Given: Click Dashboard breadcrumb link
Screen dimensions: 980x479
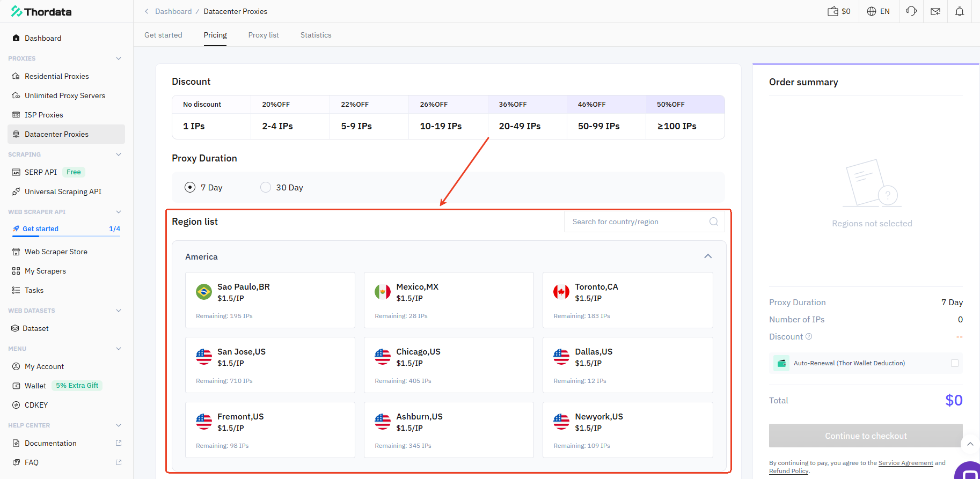Looking at the screenshot, I should [x=173, y=11].
